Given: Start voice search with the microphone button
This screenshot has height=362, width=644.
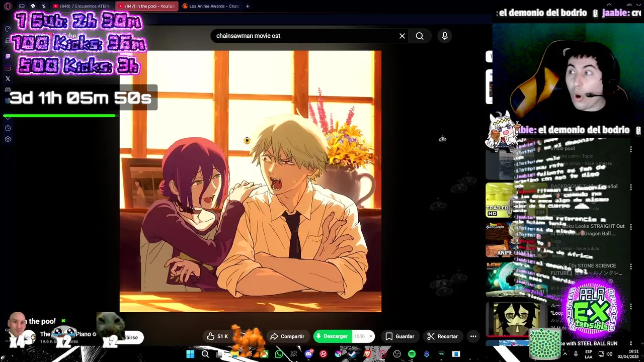Looking at the screenshot, I should tap(444, 36).
